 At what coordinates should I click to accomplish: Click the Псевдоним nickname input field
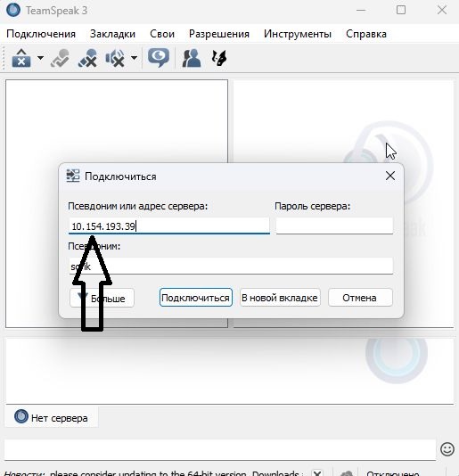click(231, 267)
